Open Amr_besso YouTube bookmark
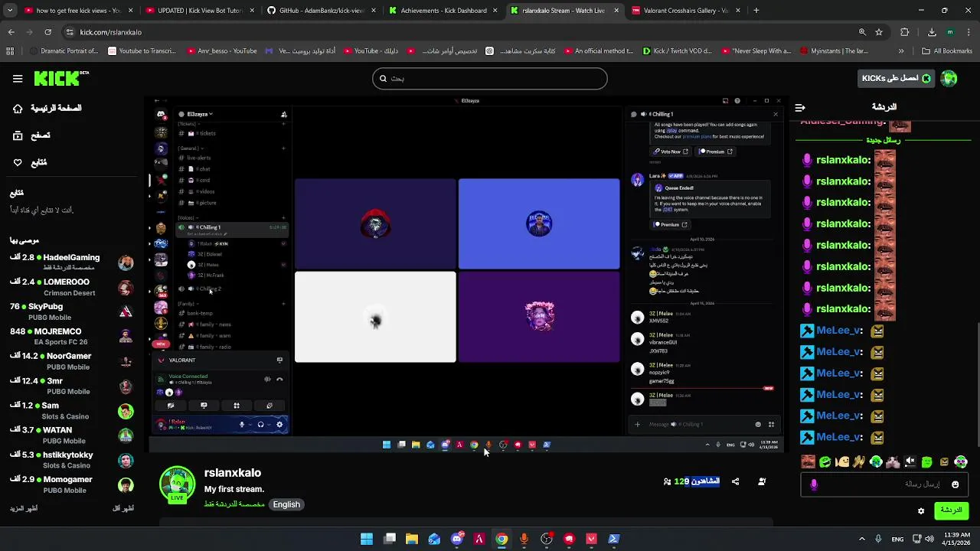 (x=221, y=51)
